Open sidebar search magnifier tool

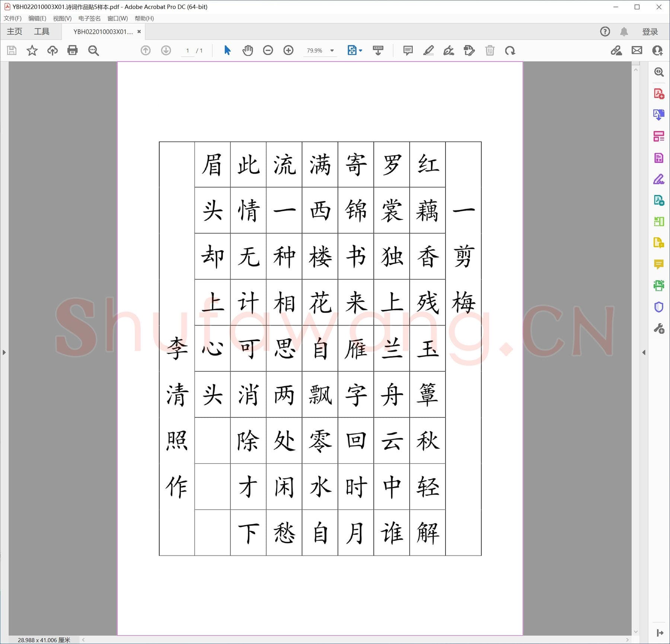pos(659,72)
